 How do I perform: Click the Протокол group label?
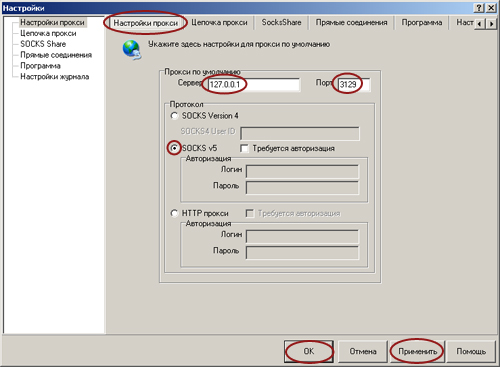pyautogui.click(x=186, y=104)
